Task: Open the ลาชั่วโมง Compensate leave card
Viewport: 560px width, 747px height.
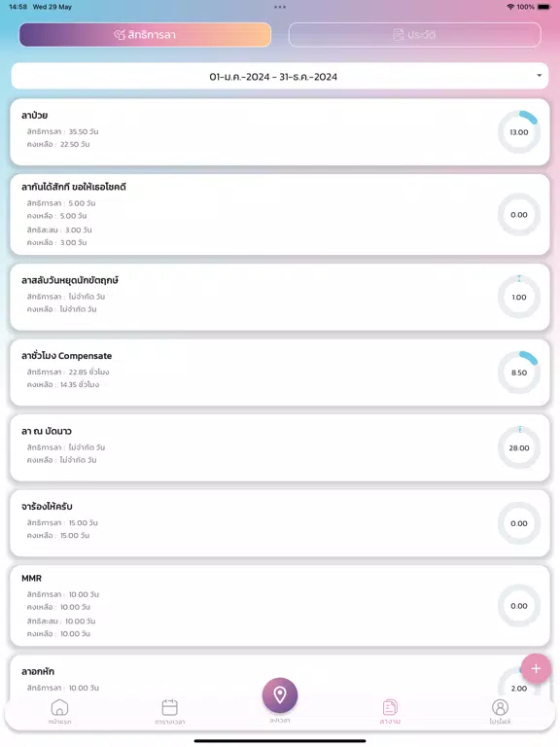Action: pyautogui.click(x=280, y=373)
